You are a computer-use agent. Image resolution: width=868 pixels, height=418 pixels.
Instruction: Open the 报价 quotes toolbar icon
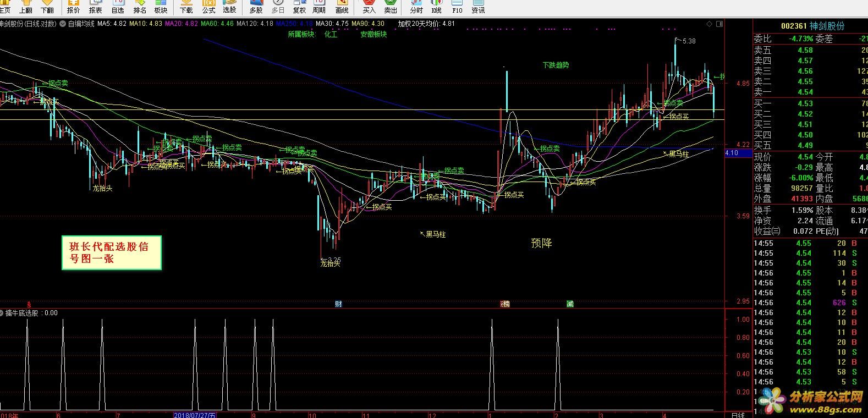coord(73,7)
